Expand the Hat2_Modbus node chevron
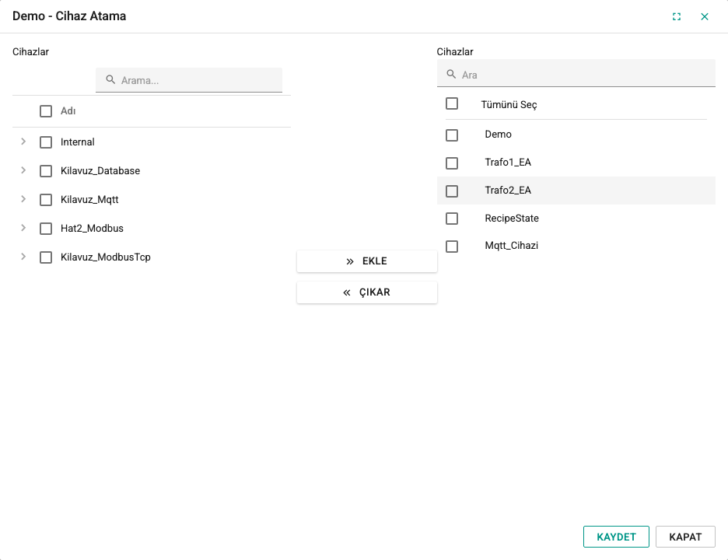The image size is (728, 560). point(23,228)
